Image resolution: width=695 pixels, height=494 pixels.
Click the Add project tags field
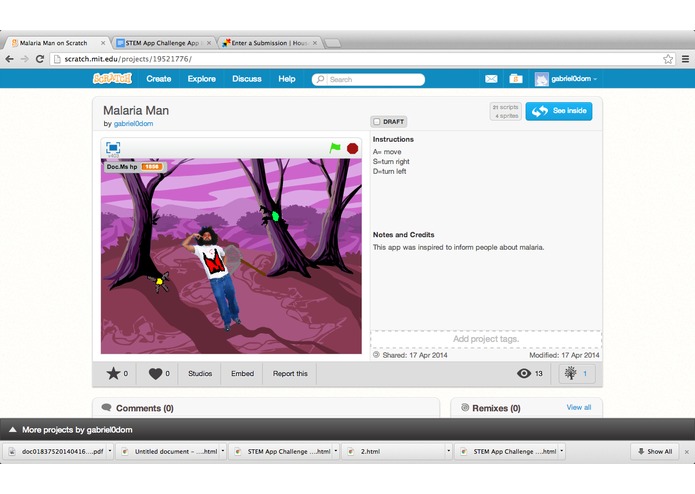486,339
